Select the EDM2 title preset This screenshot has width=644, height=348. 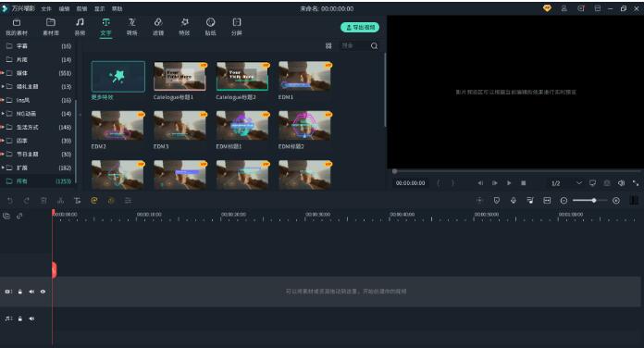click(x=118, y=126)
